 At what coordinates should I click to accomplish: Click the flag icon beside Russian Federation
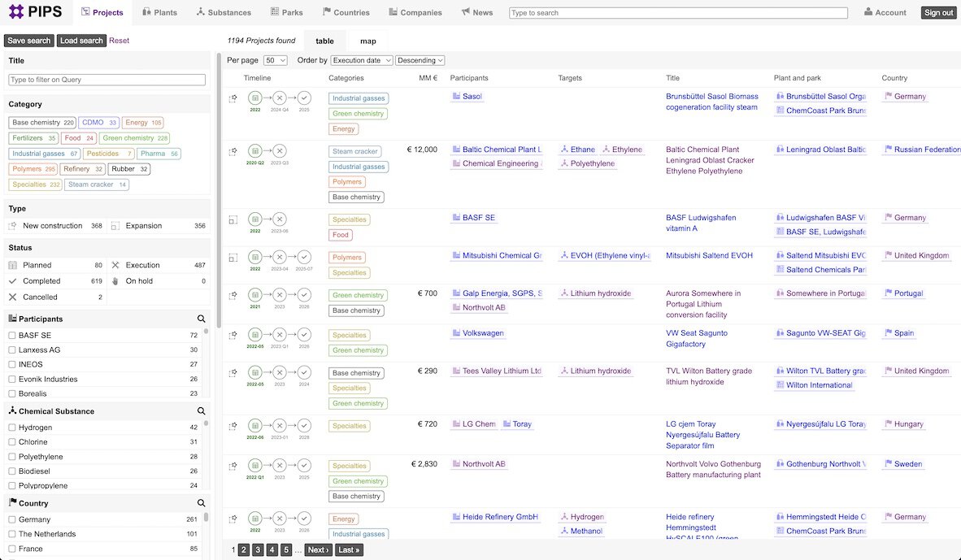click(888, 149)
